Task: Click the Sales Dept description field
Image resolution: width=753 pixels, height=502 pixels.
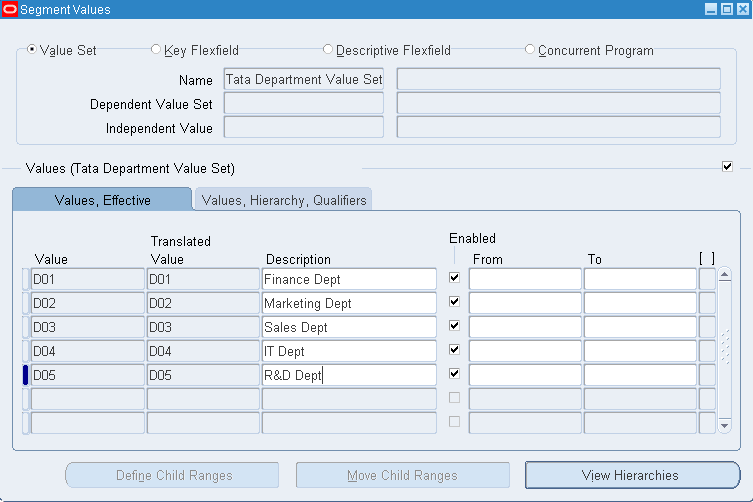Action: click(x=349, y=327)
